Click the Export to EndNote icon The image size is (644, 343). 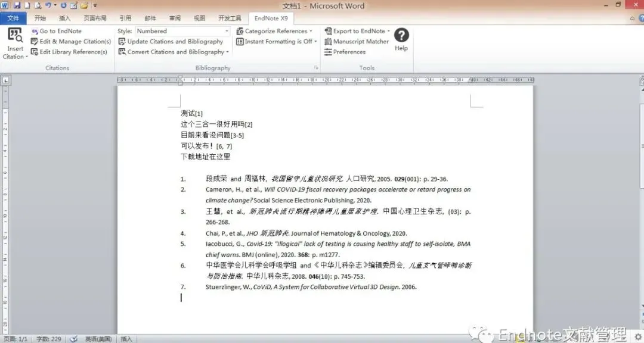pyautogui.click(x=328, y=31)
